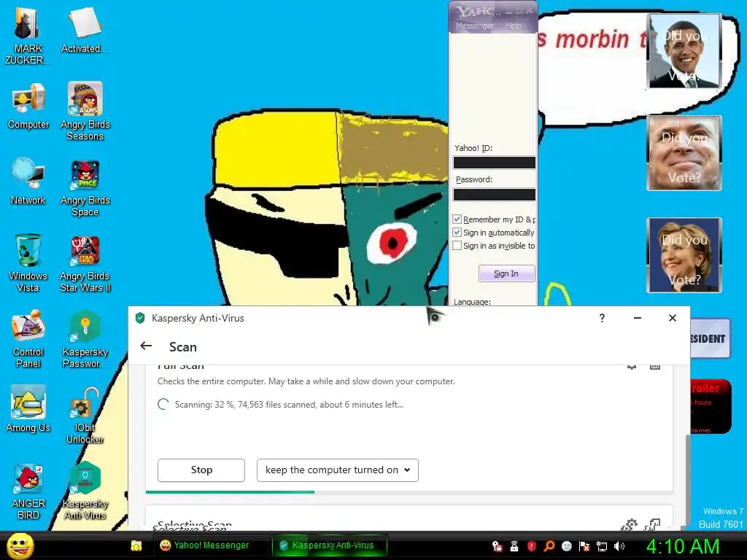Click the gray Yahoo smiley tray icon

[x=566, y=546]
